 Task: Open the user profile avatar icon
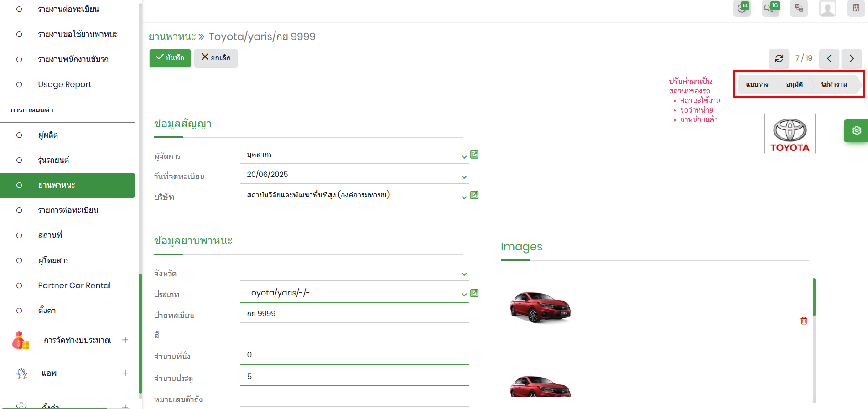coord(827,8)
